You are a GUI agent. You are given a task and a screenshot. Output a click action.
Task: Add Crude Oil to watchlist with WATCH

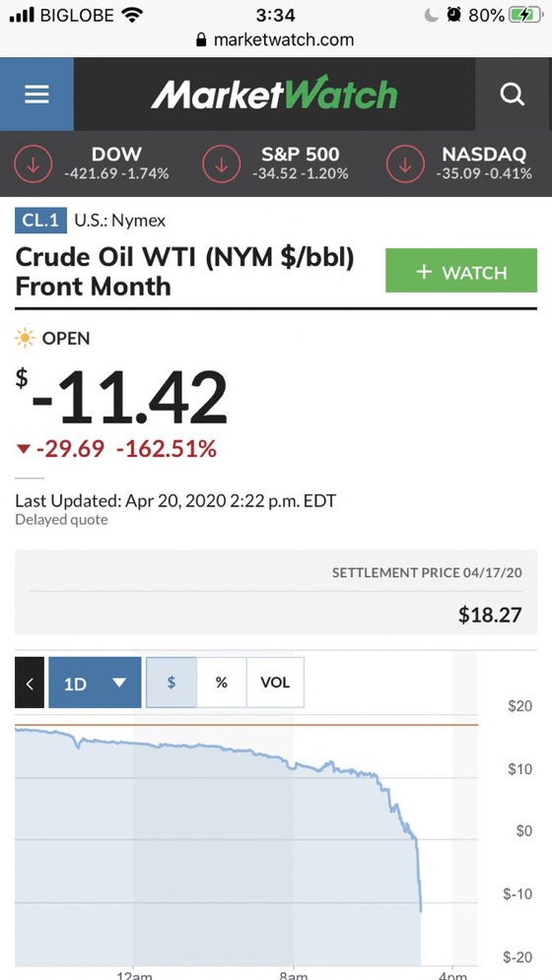pos(461,270)
